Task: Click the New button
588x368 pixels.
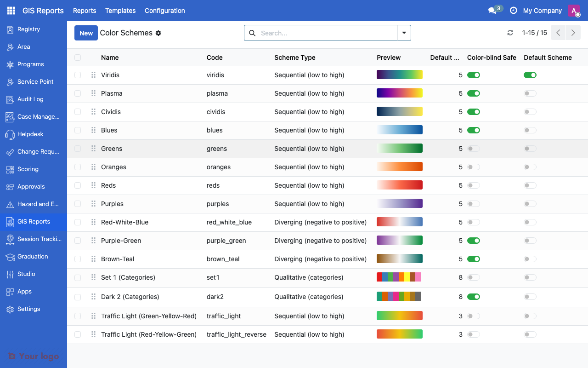Action: coord(86,33)
